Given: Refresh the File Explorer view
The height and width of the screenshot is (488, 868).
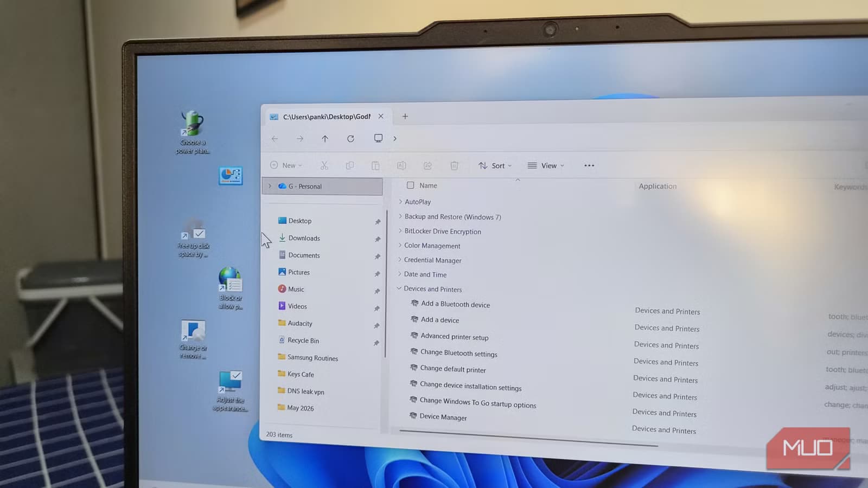Looking at the screenshot, I should coord(350,139).
